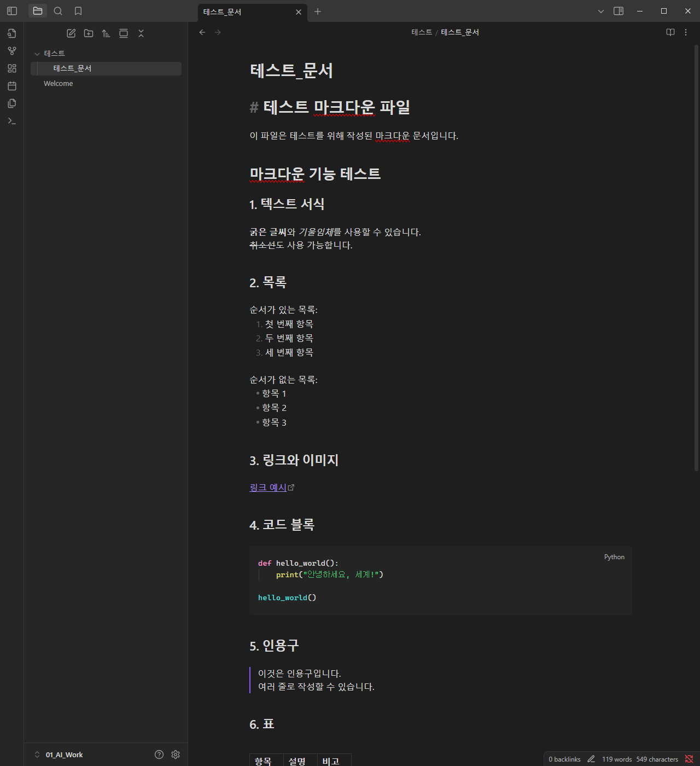The width and height of the screenshot is (700, 766).
Task: Click list item 첫 번째 항목
Action: (289, 324)
